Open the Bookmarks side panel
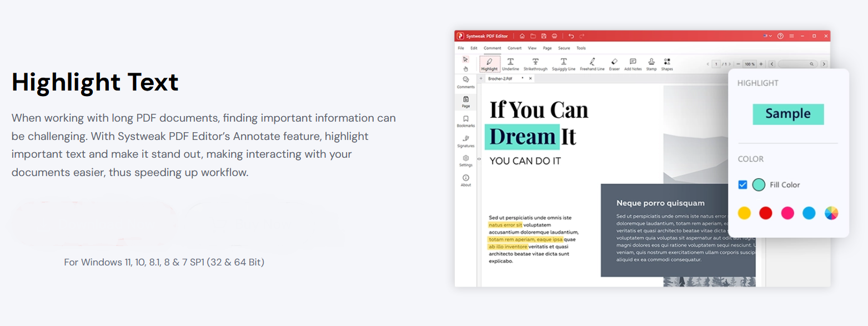 pyautogui.click(x=465, y=122)
